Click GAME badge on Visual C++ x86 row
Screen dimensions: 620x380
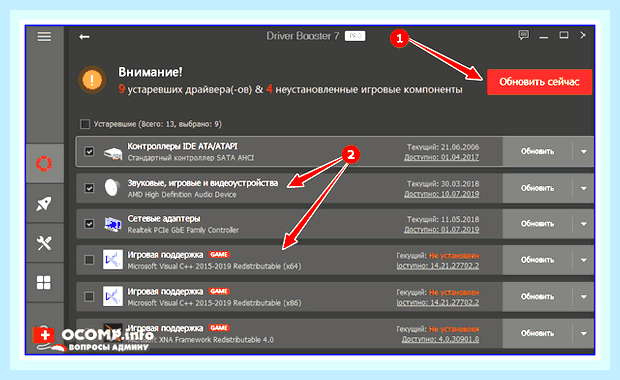tap(219, 291)
